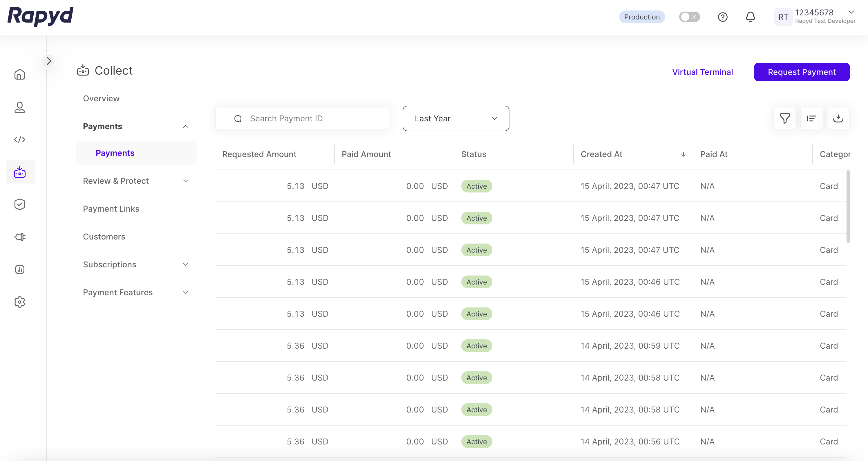Click the column settings list icon
The height and width of the screenshot is (461, 868).
(811, 118)
